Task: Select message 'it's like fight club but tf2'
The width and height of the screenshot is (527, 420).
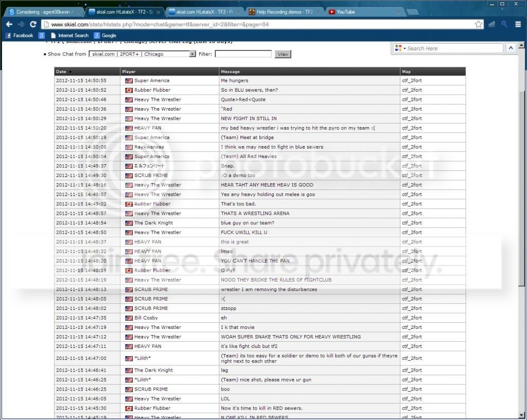Action: 249,346
